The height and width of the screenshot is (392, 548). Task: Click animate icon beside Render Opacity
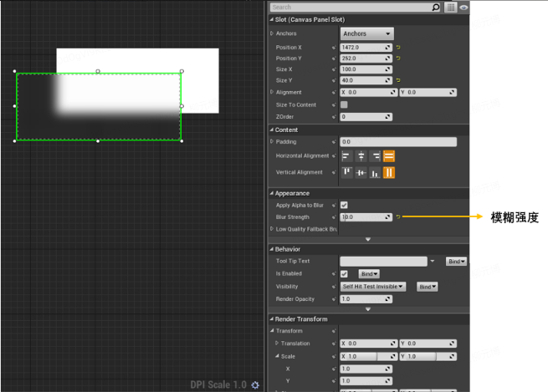[334, 299]
